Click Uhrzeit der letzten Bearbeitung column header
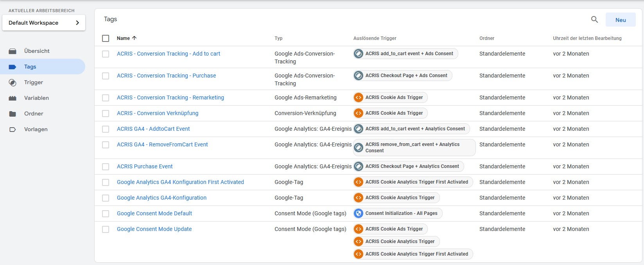The width and height of the screenshot is (644, 265). tap(587, 38)
